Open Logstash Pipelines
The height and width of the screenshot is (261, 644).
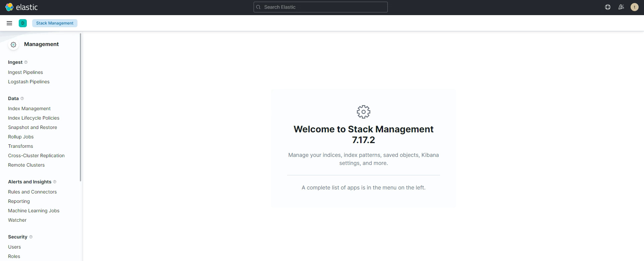29,82
